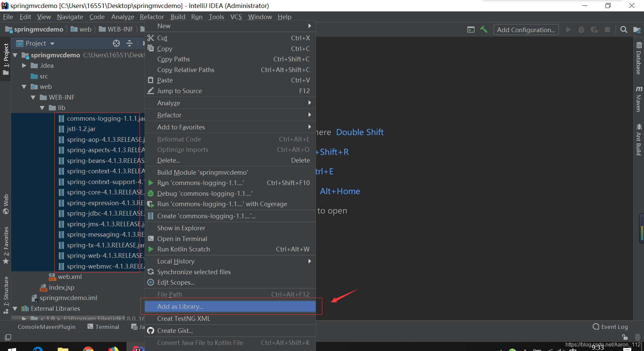Select Copy Relative Paths menu item
The height and width of the screenshot is (351, 644).
tap(230, 70)
